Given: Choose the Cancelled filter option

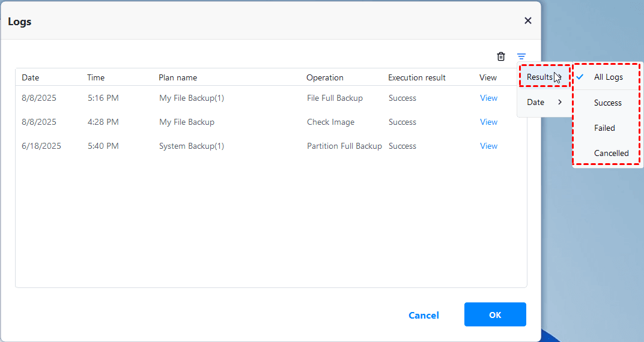Looking at the screenshot, I should click(611, 153).
